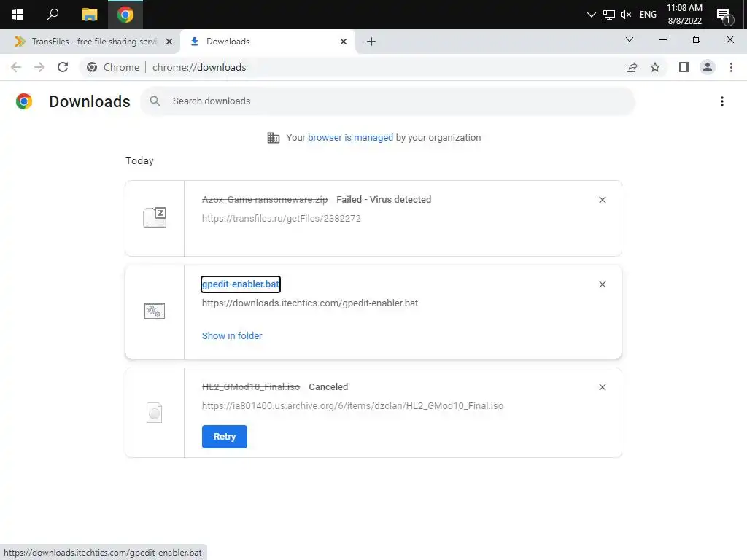
Task: Bookmark this page with the star
Action: (655, 67)
